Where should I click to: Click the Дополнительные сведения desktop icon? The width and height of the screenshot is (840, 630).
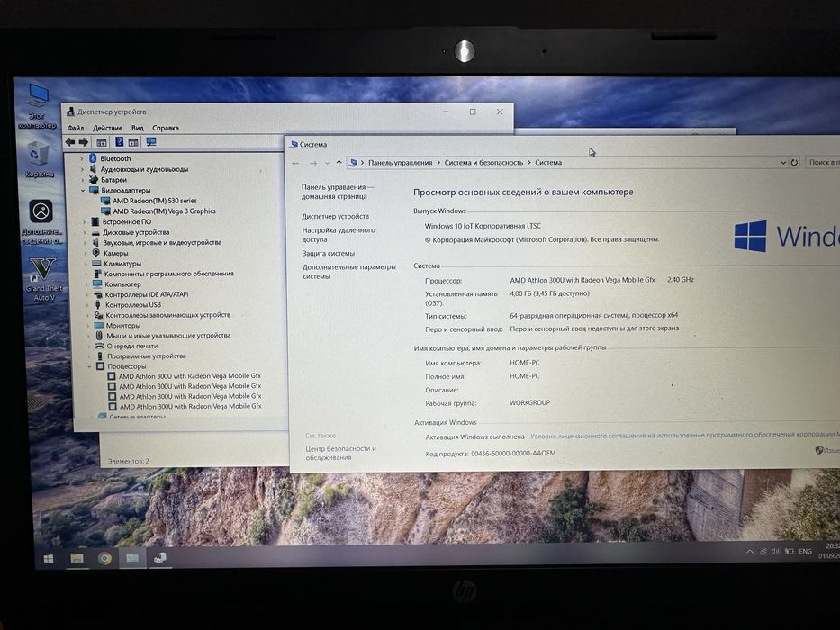click(41, 222)
